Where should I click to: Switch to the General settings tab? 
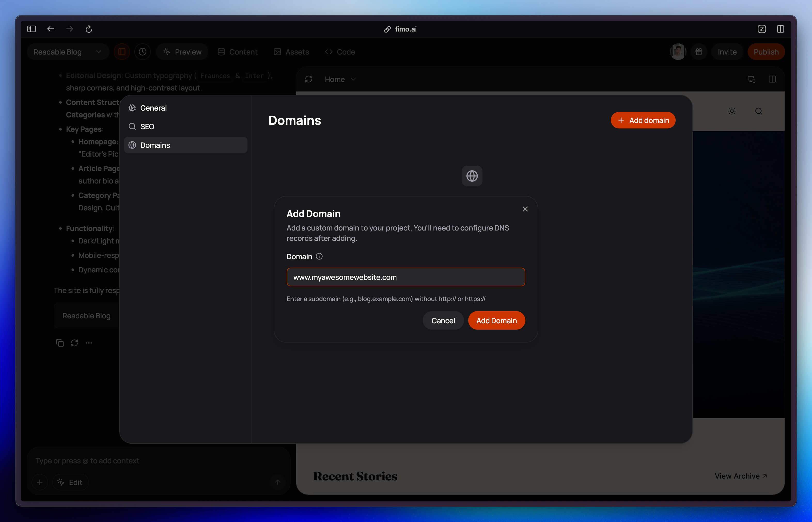point(153,108)
